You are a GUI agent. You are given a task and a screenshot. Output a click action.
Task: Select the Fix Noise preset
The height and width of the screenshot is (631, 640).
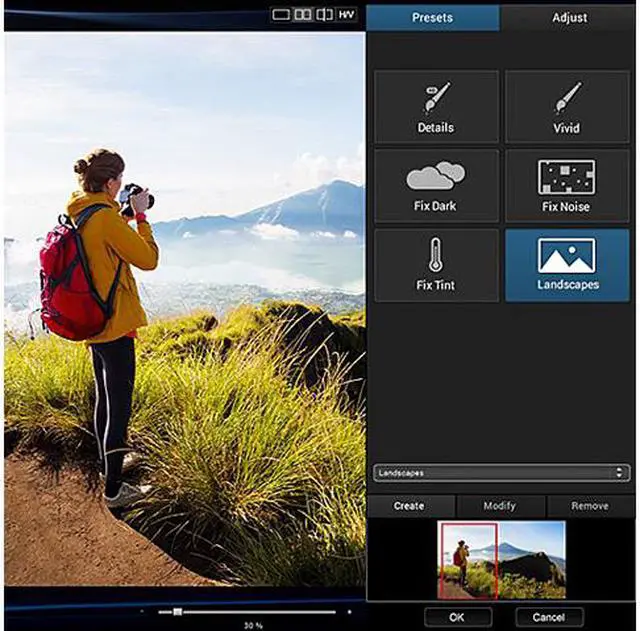tap(566, 185)
